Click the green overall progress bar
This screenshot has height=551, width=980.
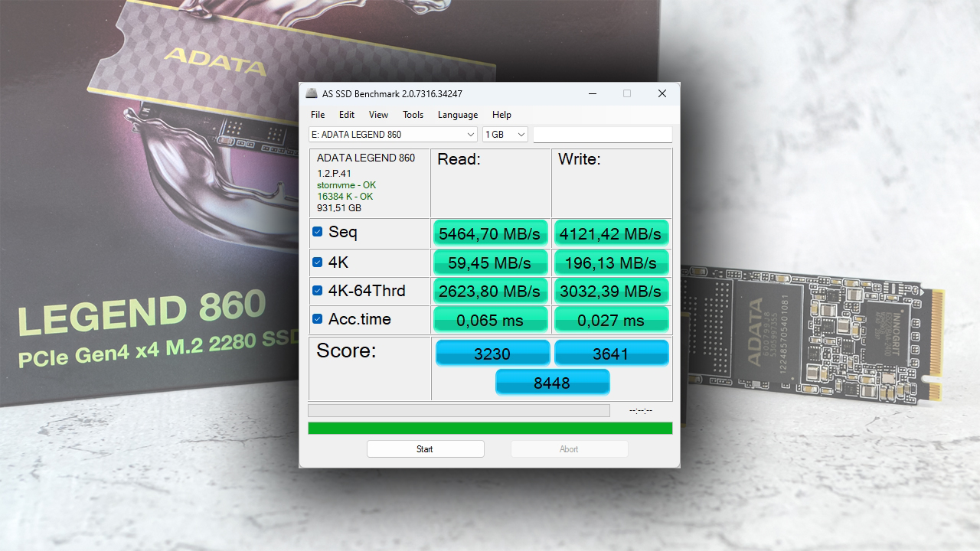coord(490,428)
